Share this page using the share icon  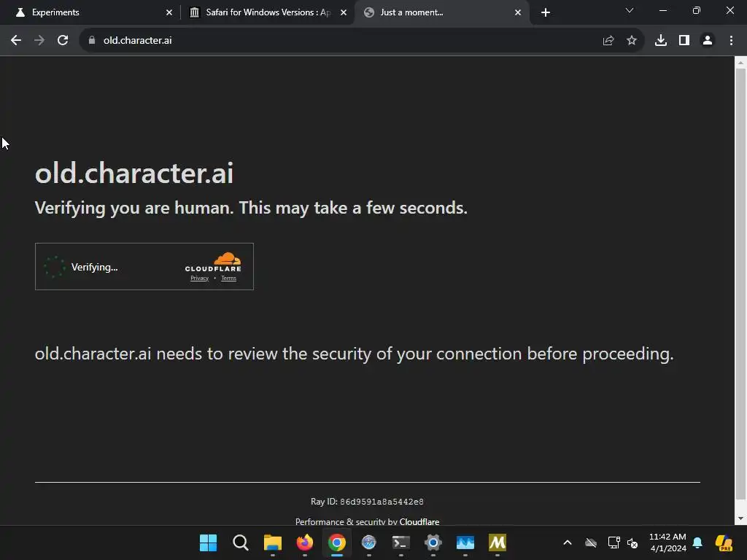click(608, 41)
